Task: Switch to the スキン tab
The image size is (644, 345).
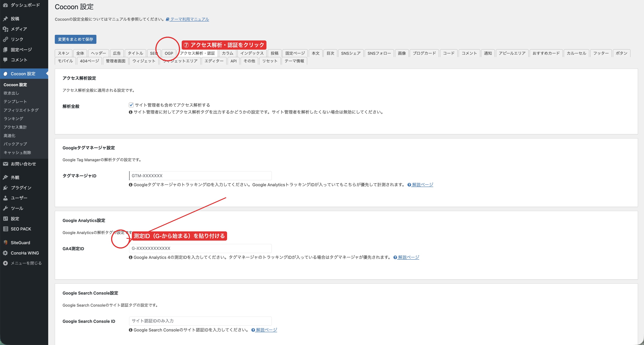Action: pyautogui.click(x=63, y=53)
